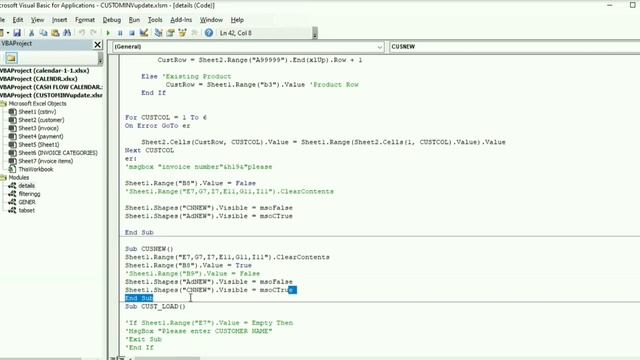Select Sheet7 (invoice items) in tree
The width and height of the screenshot is (640, 360).
click(x=45, y=161)
